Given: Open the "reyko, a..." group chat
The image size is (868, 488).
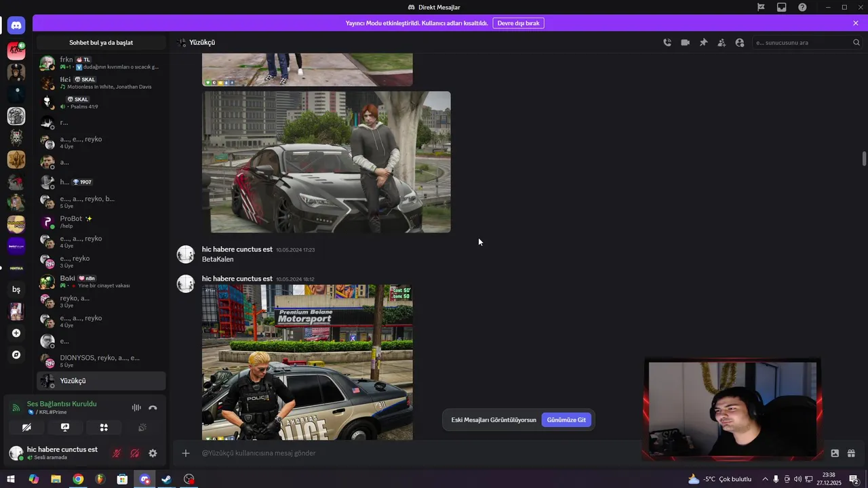Looking at the screenshot, I should [x=101, y=301].
